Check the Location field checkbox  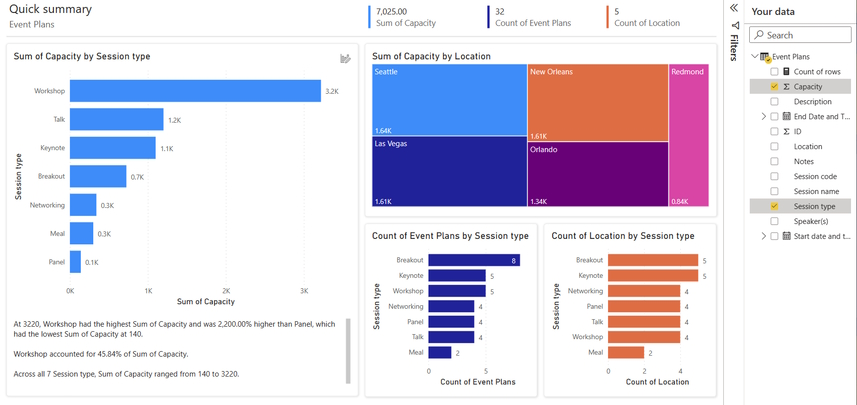(774, 147)
